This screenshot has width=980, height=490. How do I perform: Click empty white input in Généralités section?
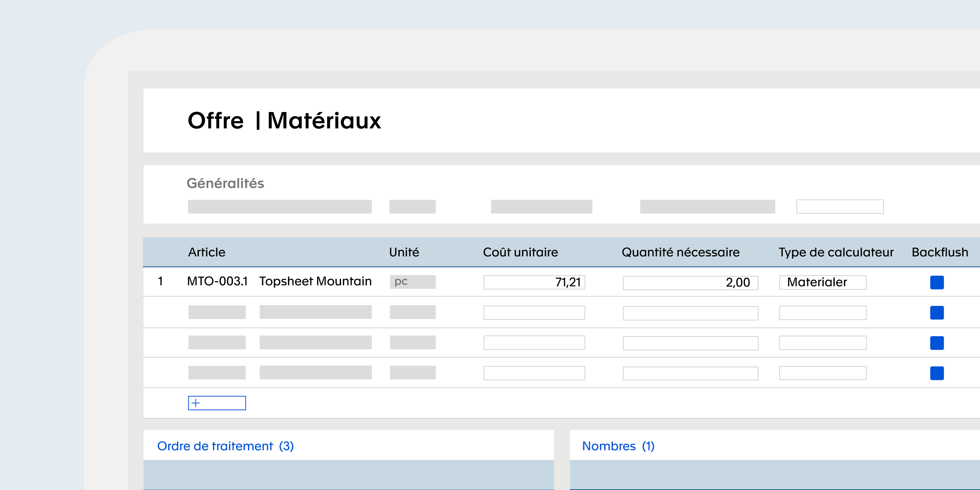point(840,206)
